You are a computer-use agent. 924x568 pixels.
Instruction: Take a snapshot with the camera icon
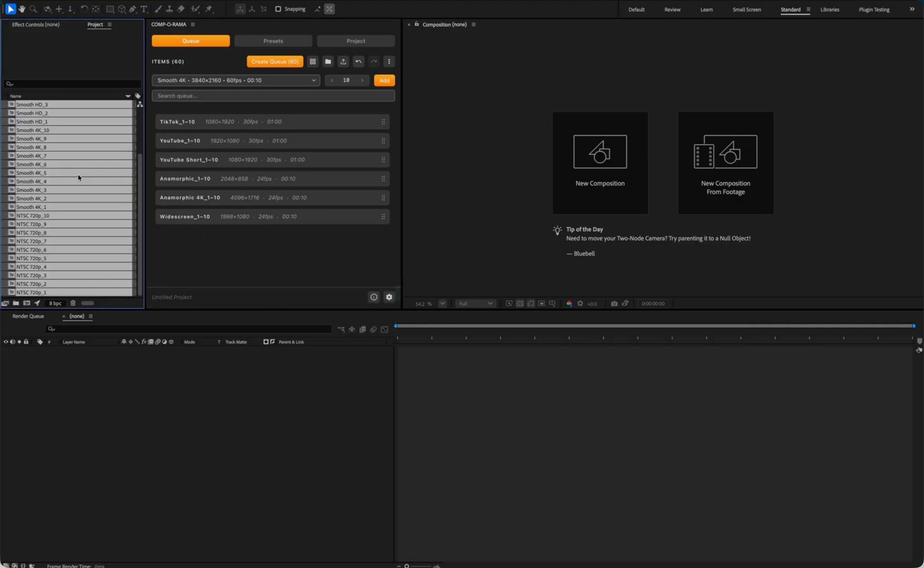click(614, 304)
